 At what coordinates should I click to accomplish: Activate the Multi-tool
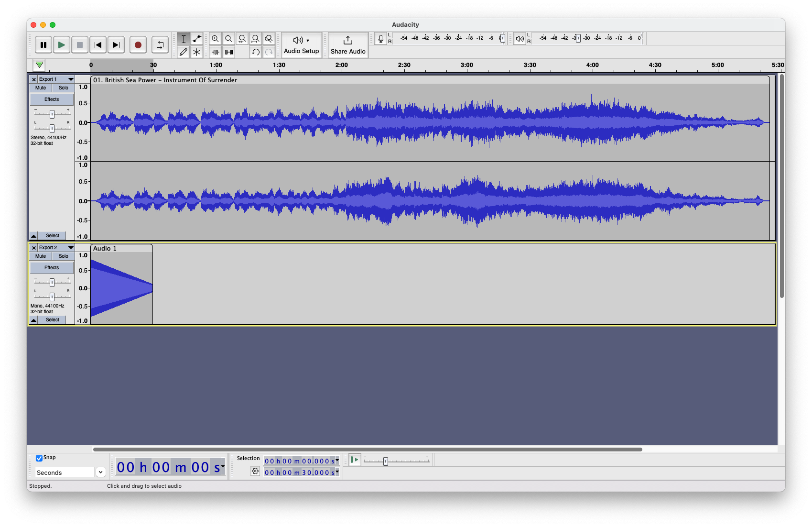[196, 53]
